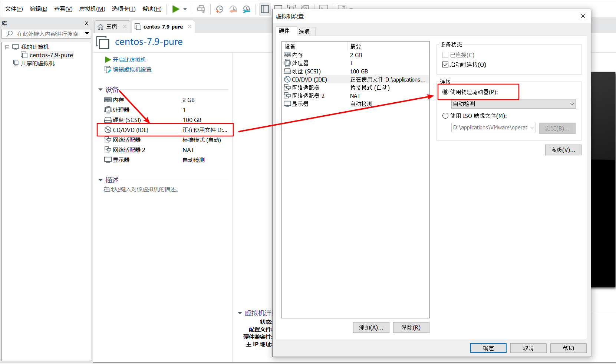
Task: Click the 添加(A)... button
Action: pos(371,328)
